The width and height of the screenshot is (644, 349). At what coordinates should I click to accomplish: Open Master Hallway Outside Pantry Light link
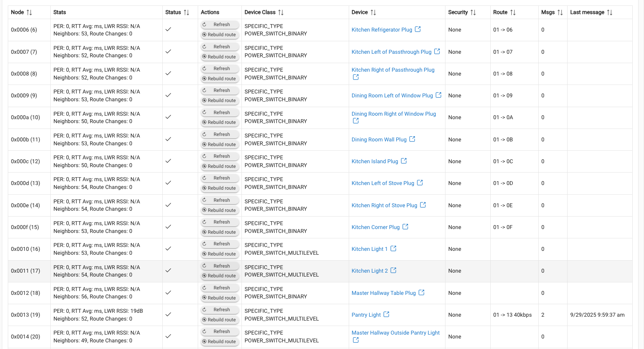click(x=396, y=333)
